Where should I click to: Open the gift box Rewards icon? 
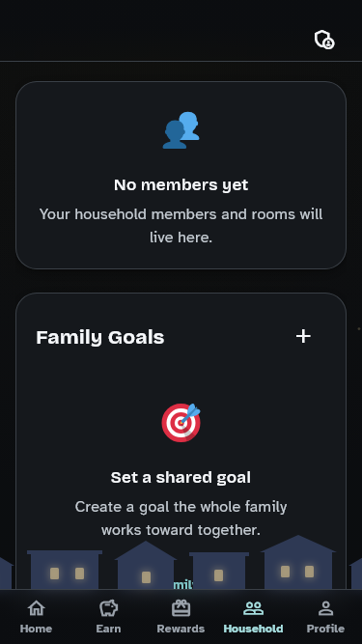[181, 608]
